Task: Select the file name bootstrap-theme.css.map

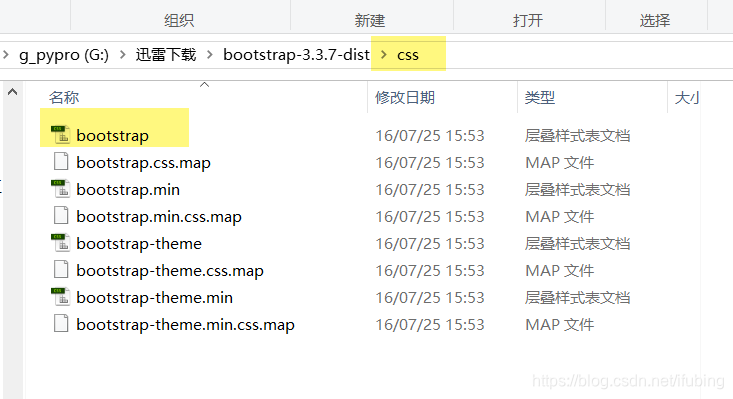Action: [x=170, y=271]
